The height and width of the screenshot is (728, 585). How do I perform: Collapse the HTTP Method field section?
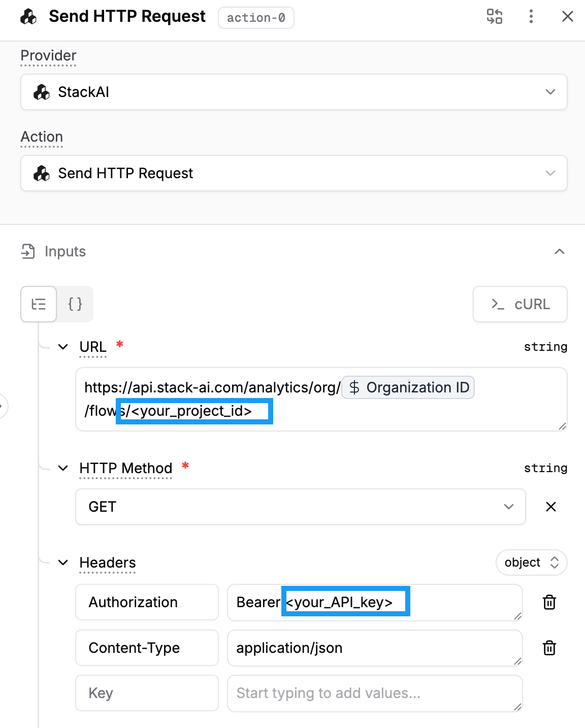[x=63, y=468]
